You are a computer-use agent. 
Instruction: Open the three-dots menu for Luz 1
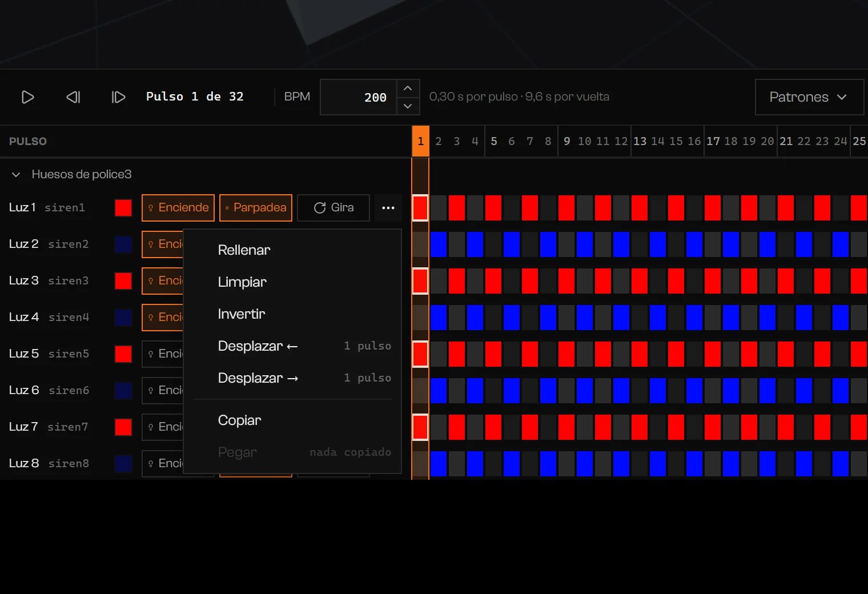pyautogui.click(x=388, y=208)
